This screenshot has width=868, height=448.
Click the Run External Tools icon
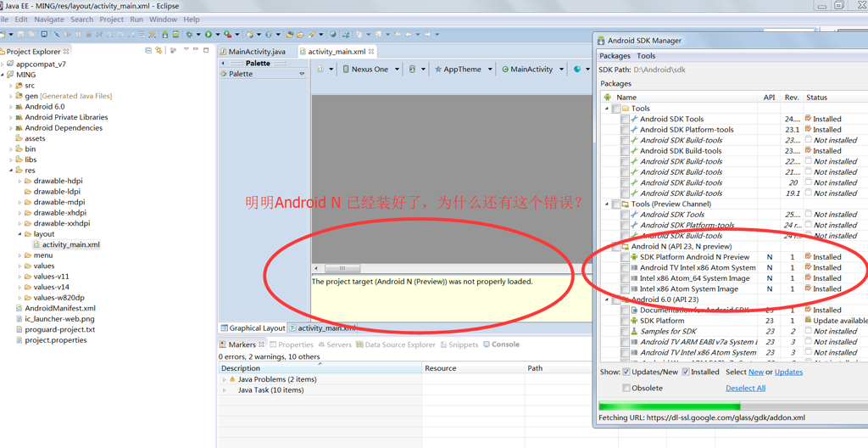pyautogui.click(x=227, y=35)
